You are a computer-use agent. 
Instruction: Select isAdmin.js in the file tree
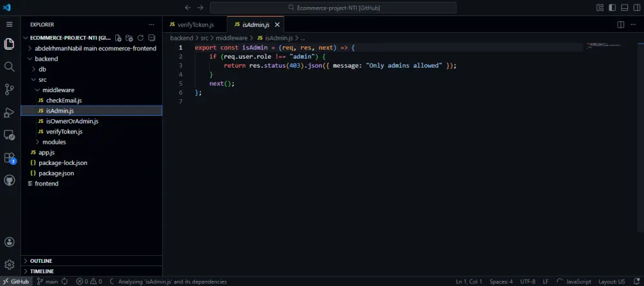(91, 111)
